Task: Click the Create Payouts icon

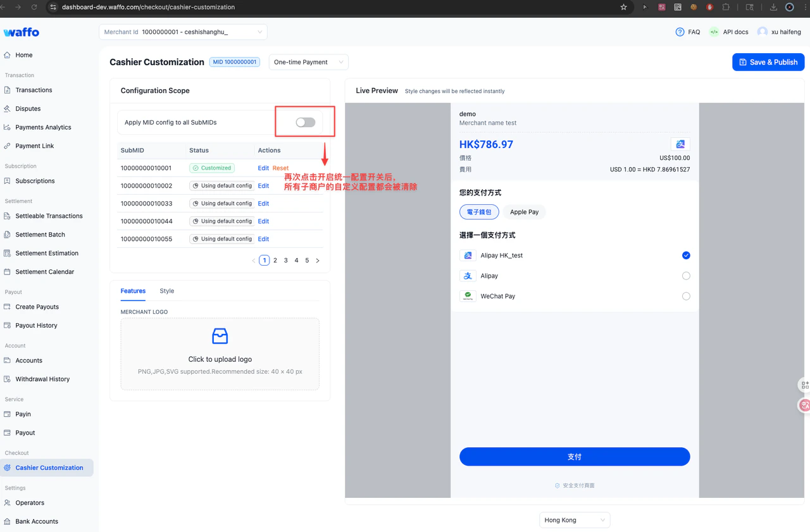Action: (7, 307)
